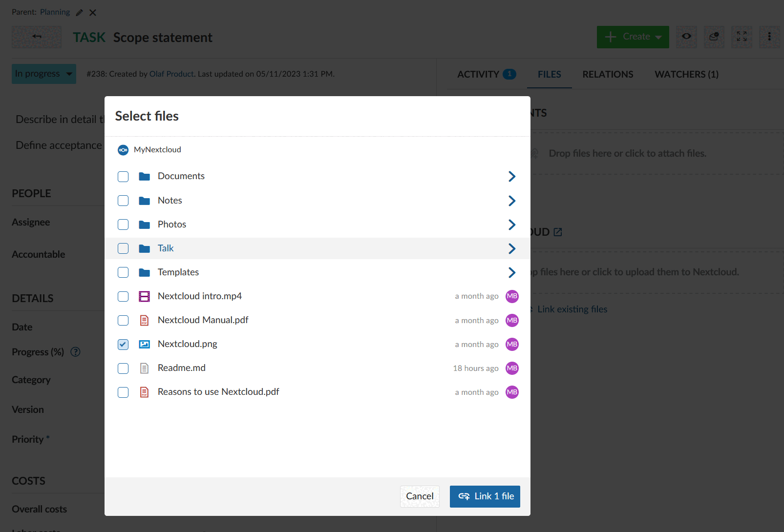Image resolution: width=784 pixels, height=532 pixels.
Task: Click the image icon next to Nextcloud.png
Action: 145,344
